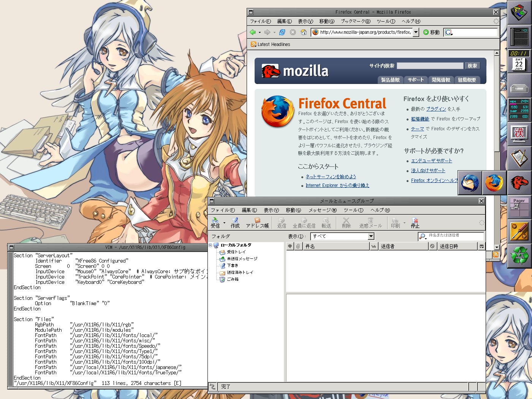Open Latest Headlines RSS bookmark
Image resolution: width=532 pixels, height=399 pixels.
pyautogui.click(x=270, y=44)
